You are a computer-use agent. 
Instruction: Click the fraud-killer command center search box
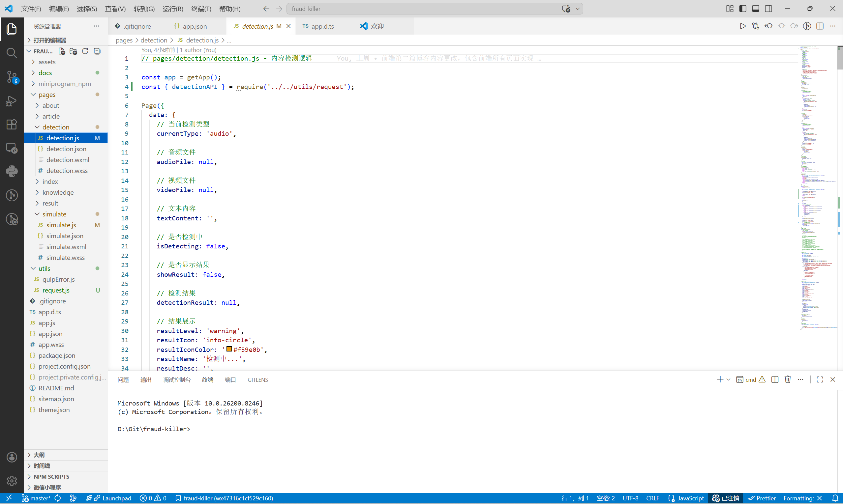click(422, 9)
